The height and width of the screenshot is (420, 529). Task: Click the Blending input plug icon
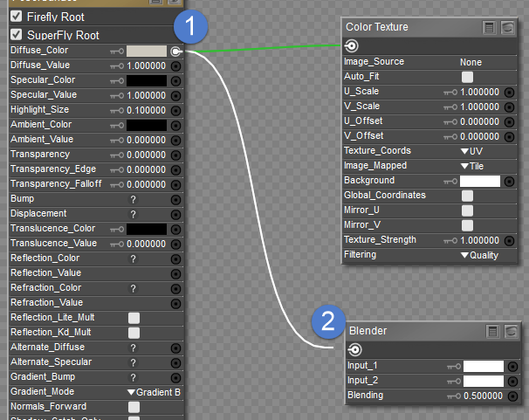tap(513, 396)
